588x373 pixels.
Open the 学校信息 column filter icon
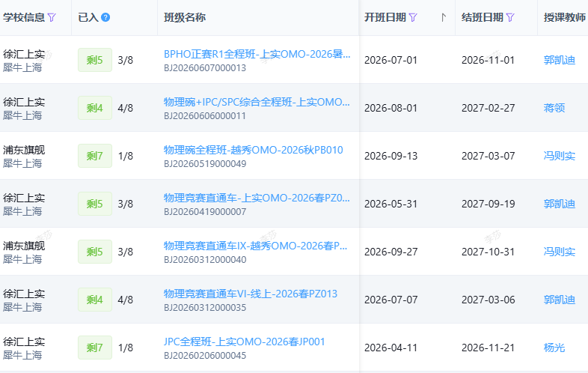(52, 17)
